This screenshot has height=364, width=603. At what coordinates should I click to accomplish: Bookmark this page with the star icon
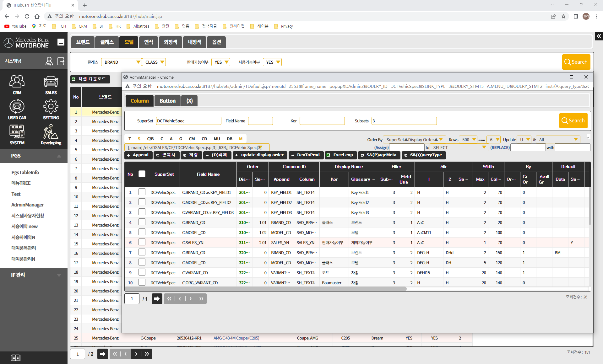pyautogui.click(x=563, y=16)
